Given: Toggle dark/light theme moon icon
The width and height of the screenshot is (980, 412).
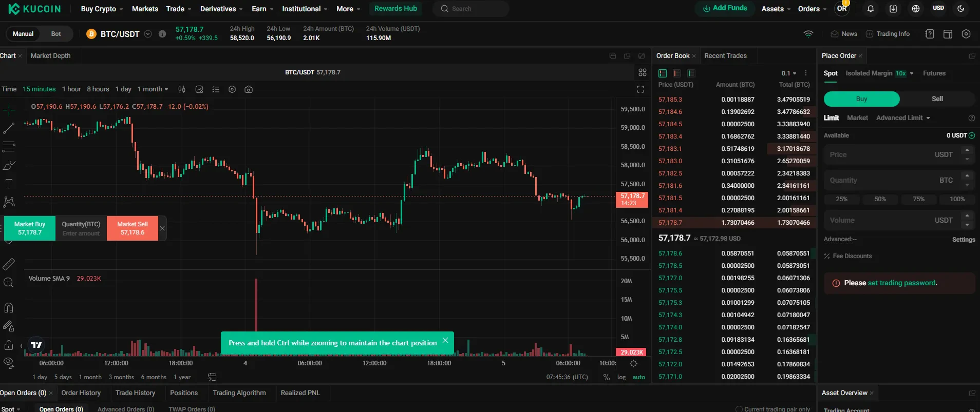Looking at the screenshot, I should coord(961,9).
